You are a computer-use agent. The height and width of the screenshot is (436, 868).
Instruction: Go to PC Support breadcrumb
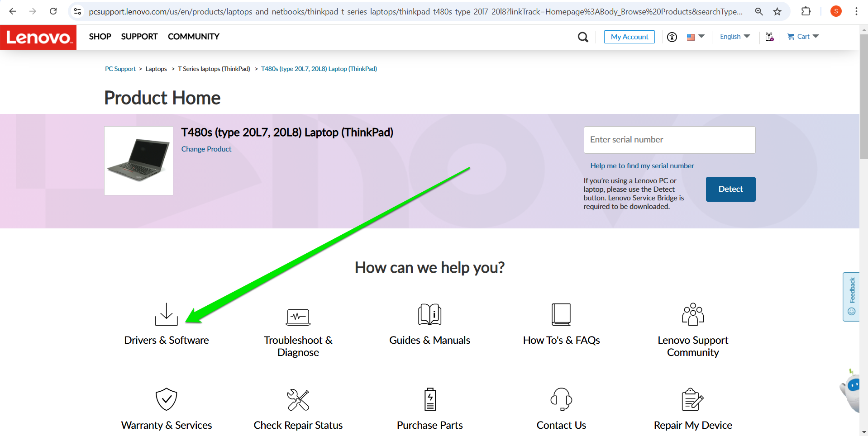coord(120,69)
